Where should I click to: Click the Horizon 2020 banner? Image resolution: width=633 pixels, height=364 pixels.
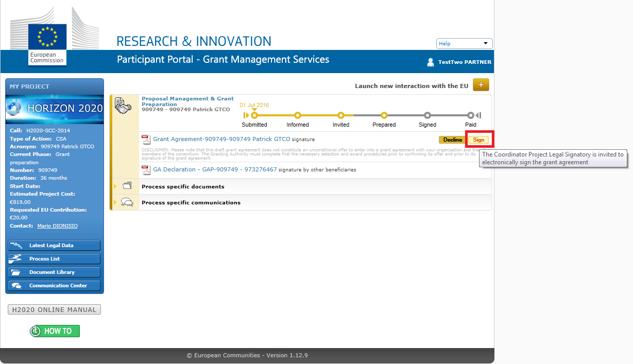pos(55,109)
